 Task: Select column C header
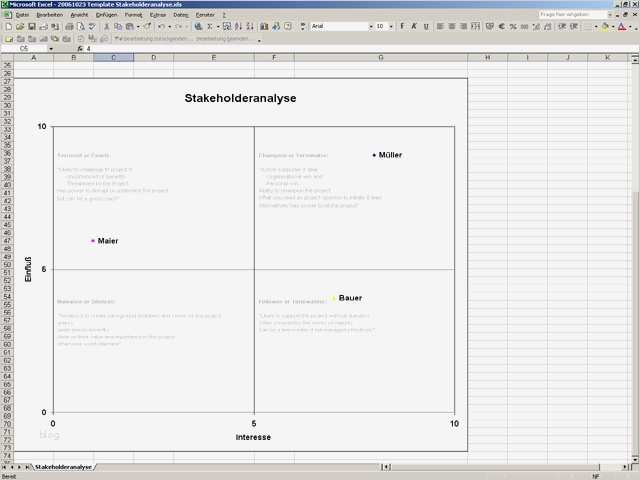113,58
